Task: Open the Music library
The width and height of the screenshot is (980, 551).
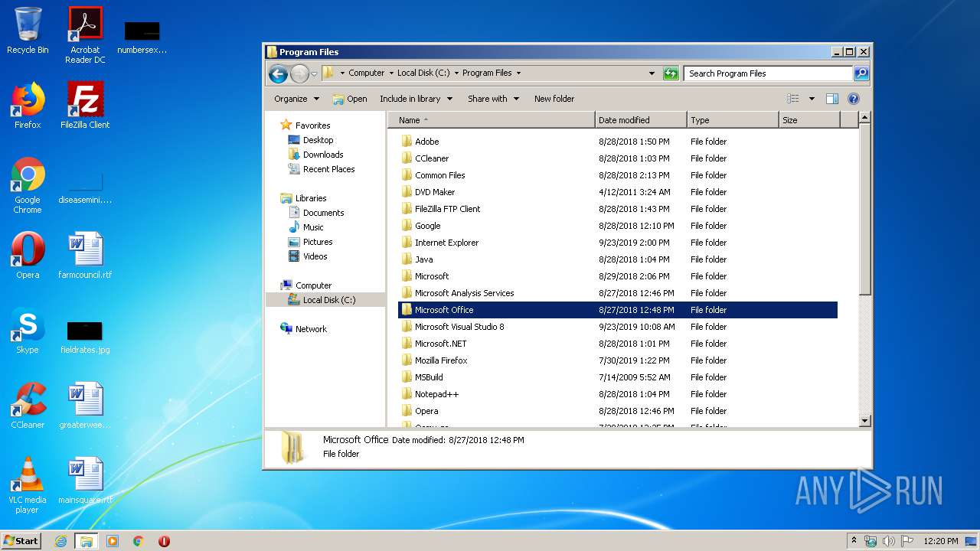Action: tap(313, 227)
